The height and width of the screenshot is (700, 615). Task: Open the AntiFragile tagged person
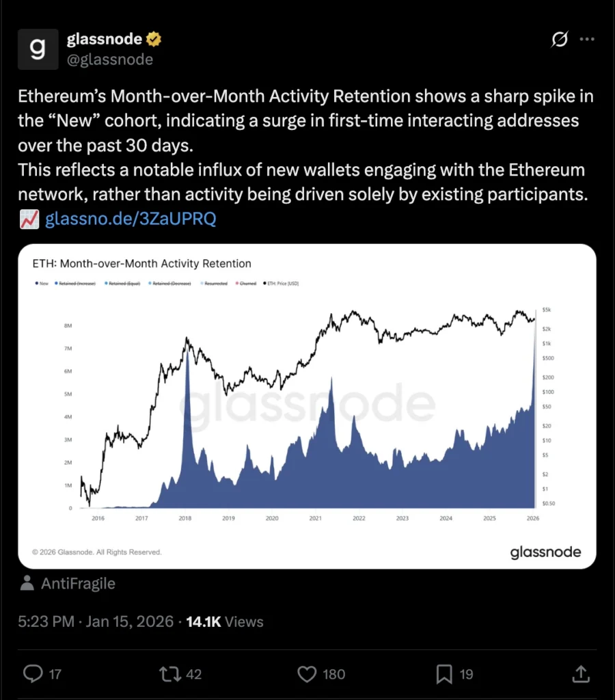click(78, 584)
